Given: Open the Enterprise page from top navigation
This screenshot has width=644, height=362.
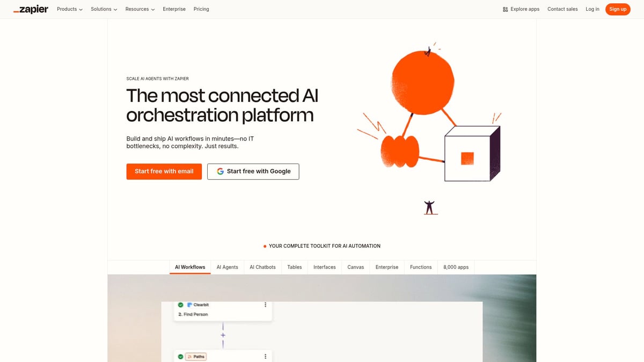Looking at the screenshot, I should click(174, 9).
